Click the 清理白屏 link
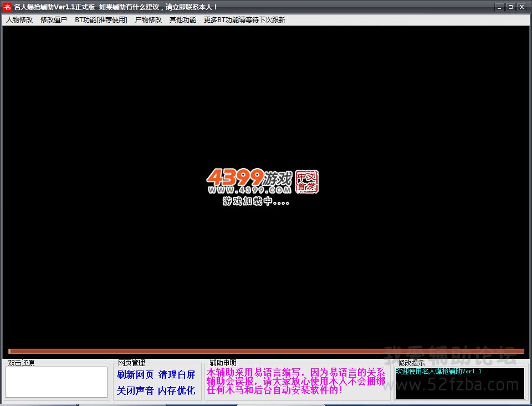The image size is (532, 406). (176, 375)
